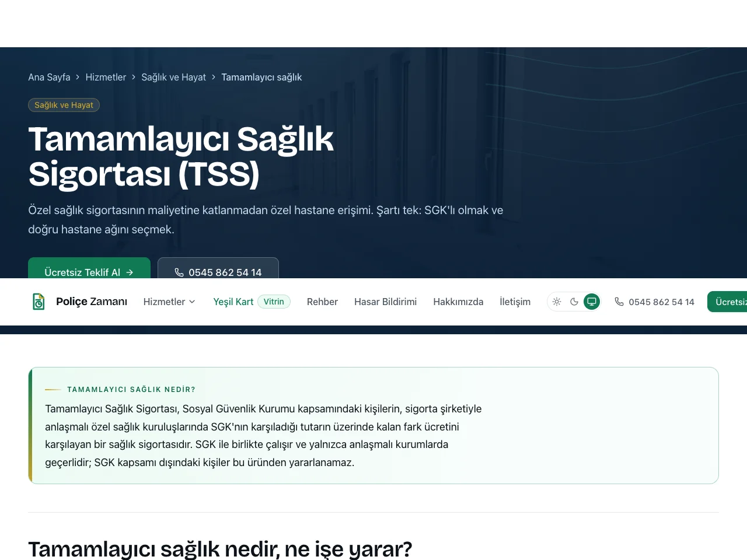Click the 'Tamamlayıcı Sağlık Sigortası (TSS)' title
747x560 pixels.
point(181,156)
